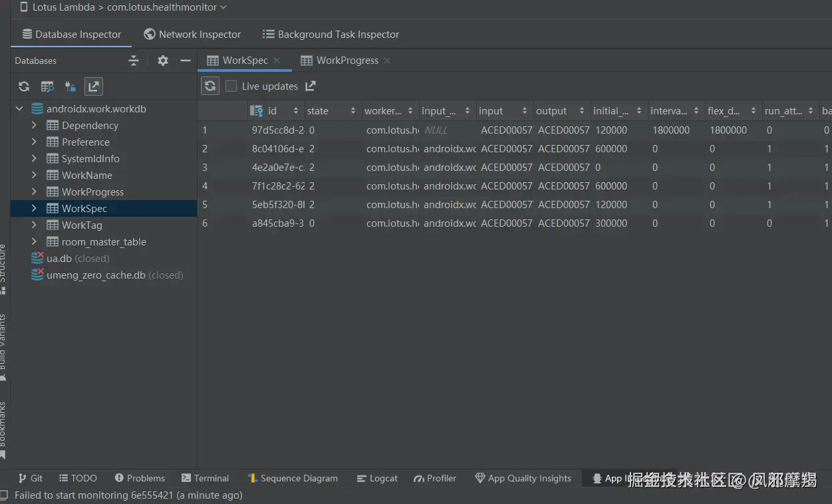The image size is (832, 504).
Task: Open the Sequence Diagram tool window
Action: [293, 478]
